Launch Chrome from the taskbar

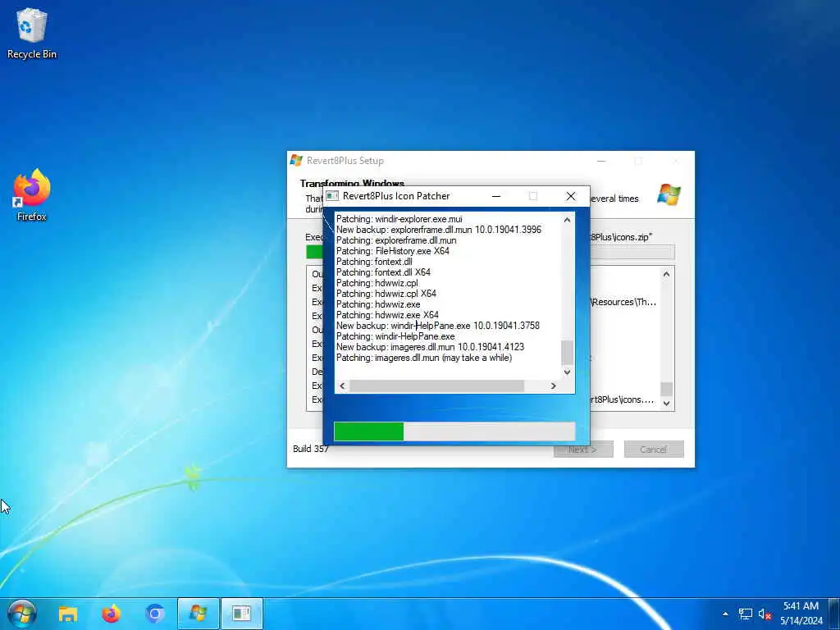(x=155, y=614)
